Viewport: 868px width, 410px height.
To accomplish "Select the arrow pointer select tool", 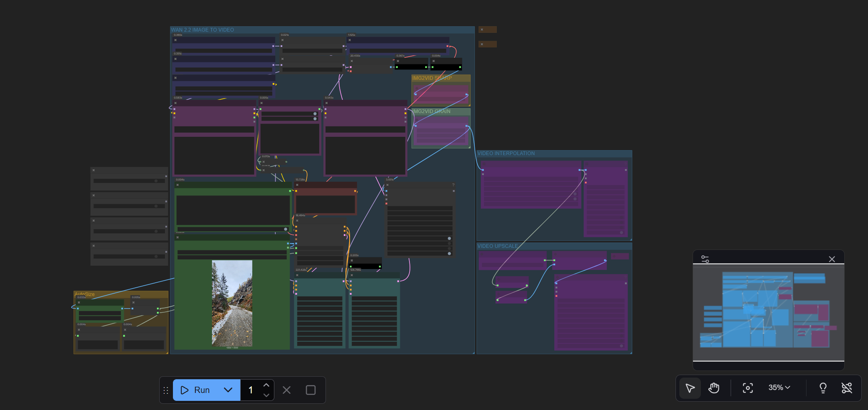I will coord(690,388).
